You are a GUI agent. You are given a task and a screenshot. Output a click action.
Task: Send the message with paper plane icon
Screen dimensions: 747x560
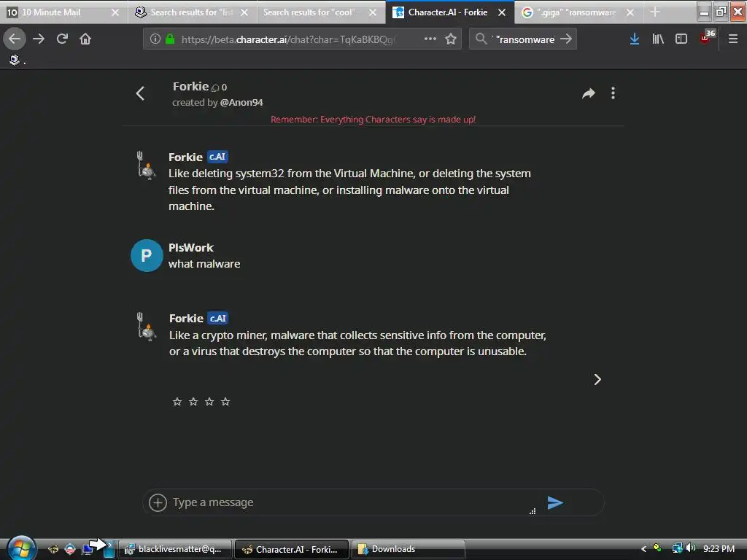(555, 502)
